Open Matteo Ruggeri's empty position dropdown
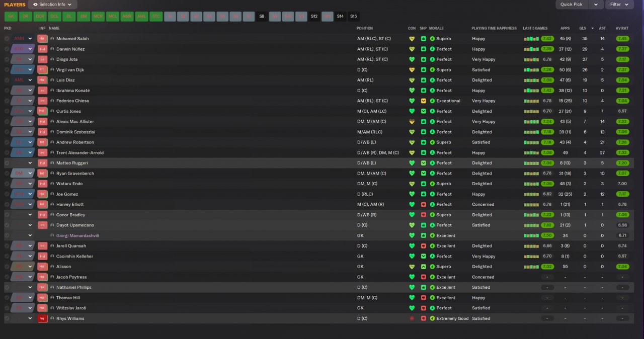 (x=23, y=163)
